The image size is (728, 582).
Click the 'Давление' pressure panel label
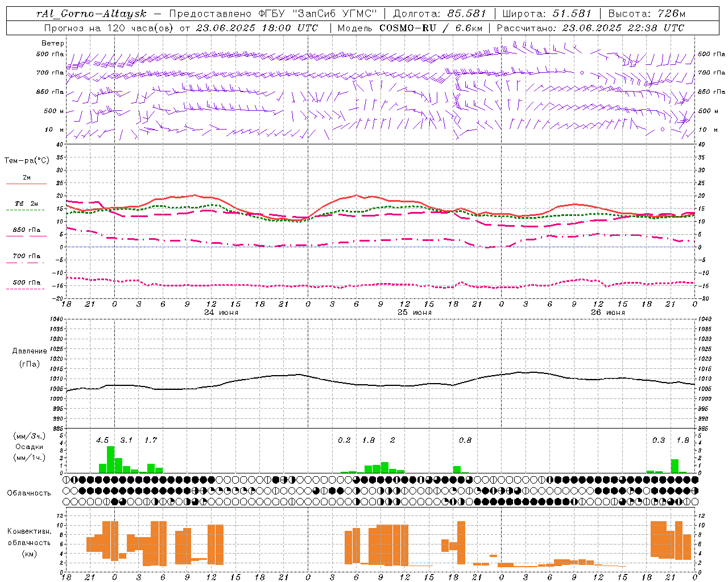point(30,351)
